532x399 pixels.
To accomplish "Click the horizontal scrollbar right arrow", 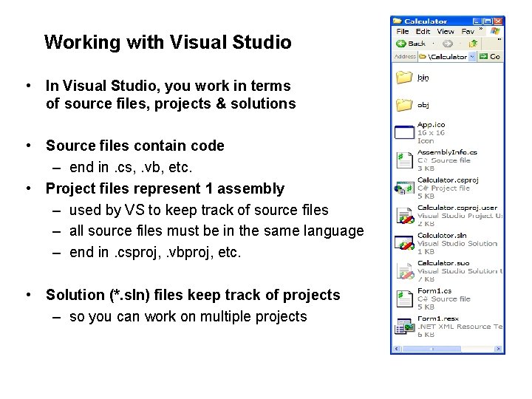I will tap(498, 349).
